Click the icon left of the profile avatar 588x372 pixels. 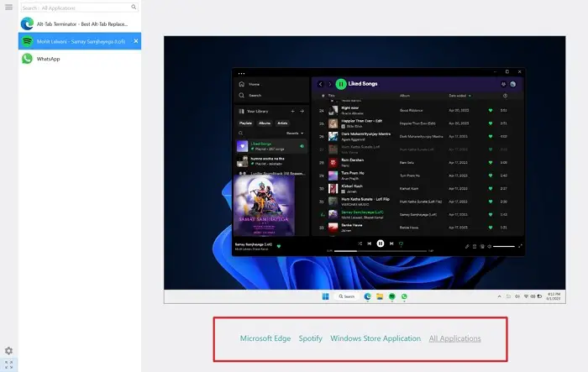[503, 84]
